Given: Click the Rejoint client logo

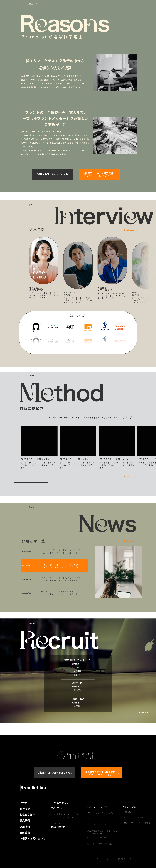Looking at the screenshot, I should tap(104, 326).
